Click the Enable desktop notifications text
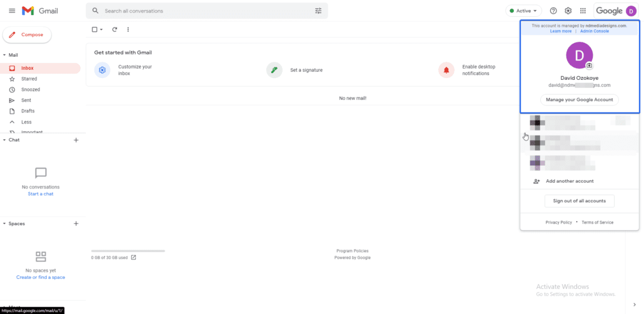644x314 pixels. (479, 70)
